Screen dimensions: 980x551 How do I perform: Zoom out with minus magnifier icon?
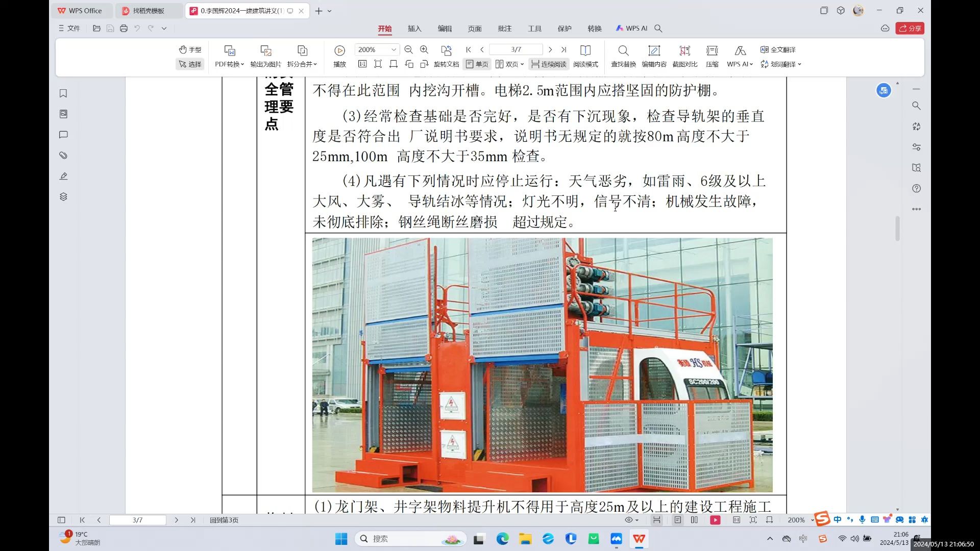click(x=408, y=49)
